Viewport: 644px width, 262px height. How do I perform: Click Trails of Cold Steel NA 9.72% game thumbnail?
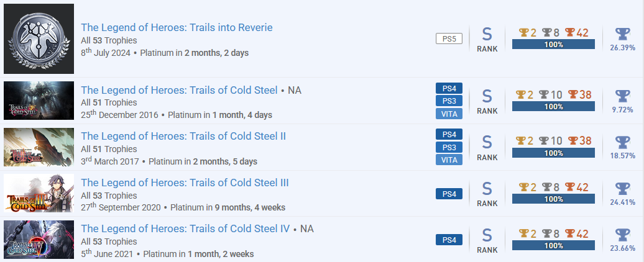(39, 101)
